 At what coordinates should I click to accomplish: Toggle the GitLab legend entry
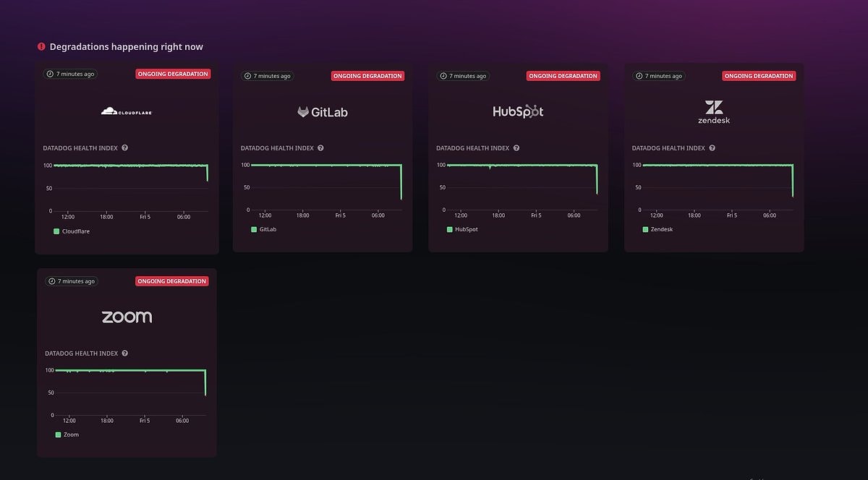[264, 229]
